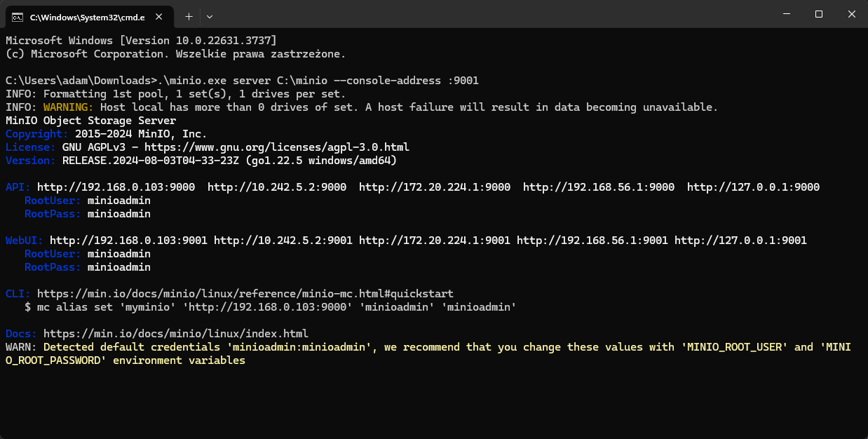
Task: Open API URL http://10.242.5.2:9000
Action: [x=276, y=187]
